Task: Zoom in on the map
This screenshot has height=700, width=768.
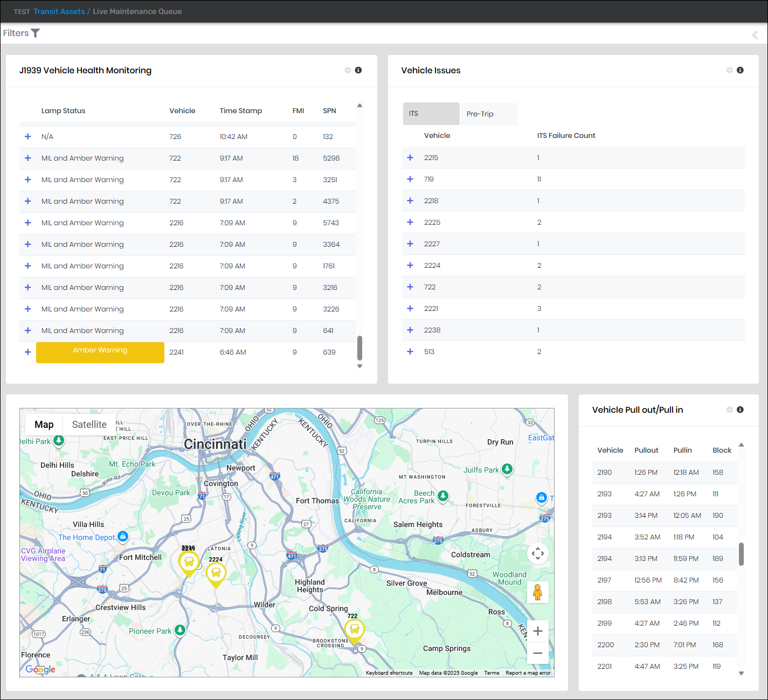Action: point(537,631)
